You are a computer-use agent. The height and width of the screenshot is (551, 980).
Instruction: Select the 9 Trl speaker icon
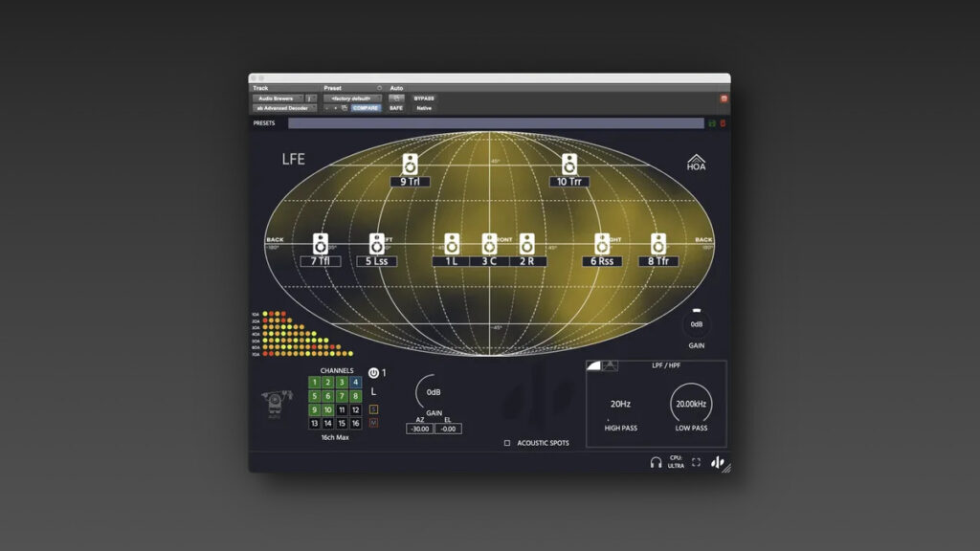coord(411,164)
